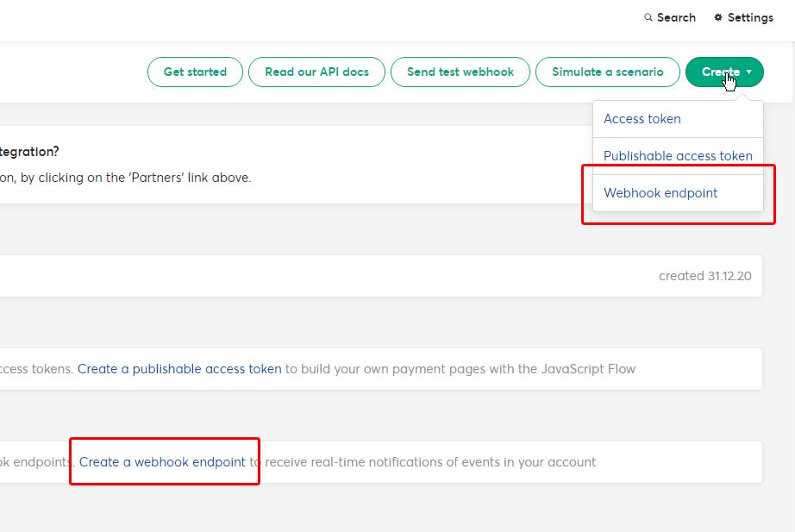Click the JavaScript Flow description text
The image size is (795, 532).
460,369
